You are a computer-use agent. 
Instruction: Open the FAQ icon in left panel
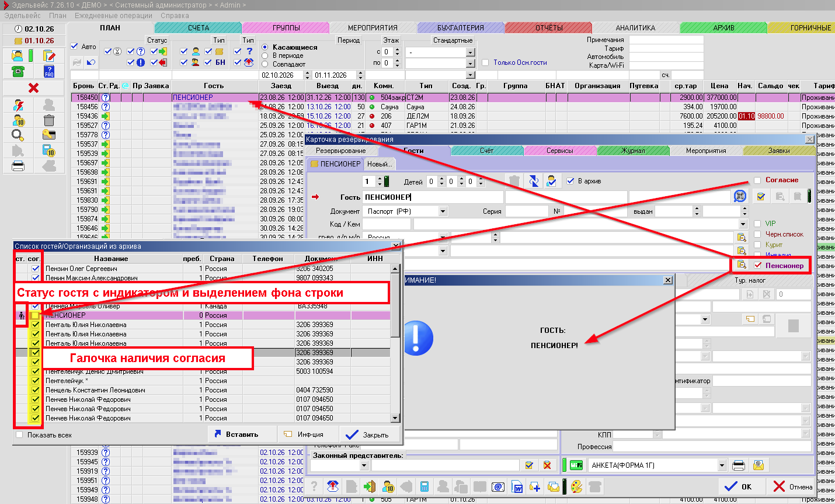pyautogui.click(x=49, y=71)
